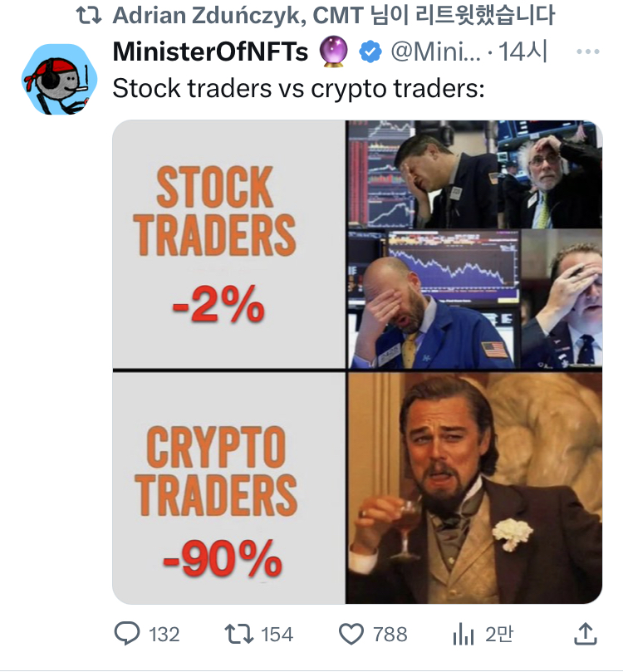This screenshot has width=623, height=672.
Task: Click the MinisterOfNFTs display name
Action: 210,52
